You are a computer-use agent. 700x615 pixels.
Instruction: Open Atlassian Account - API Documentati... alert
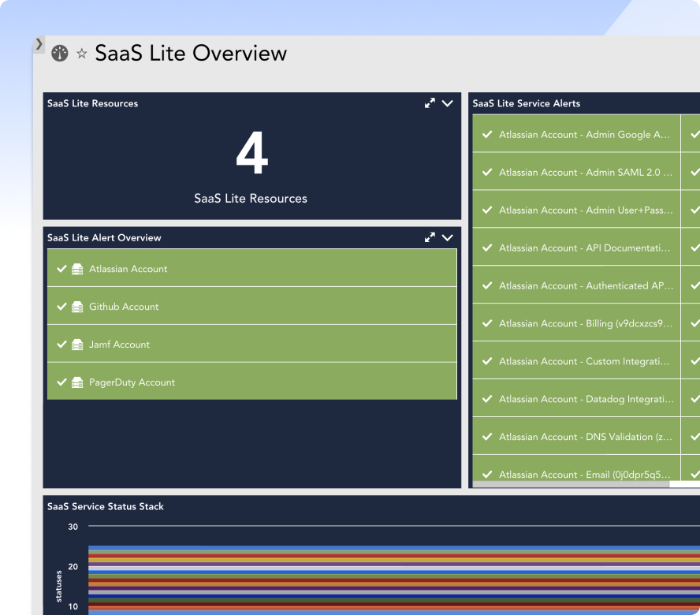click(576, 247)
